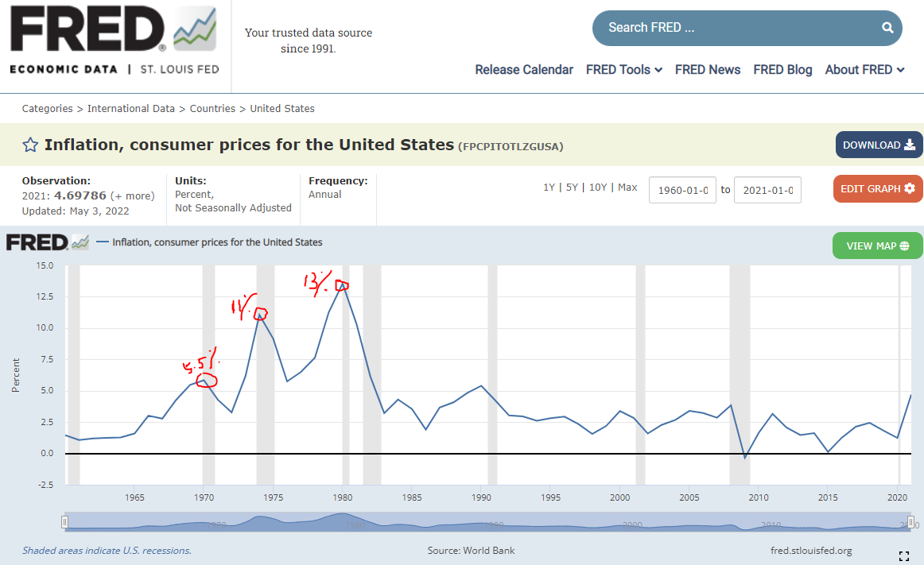Click the search magnifier icon
The width and height of the screenshot is (924, 565).
click(x=887, y=28)
